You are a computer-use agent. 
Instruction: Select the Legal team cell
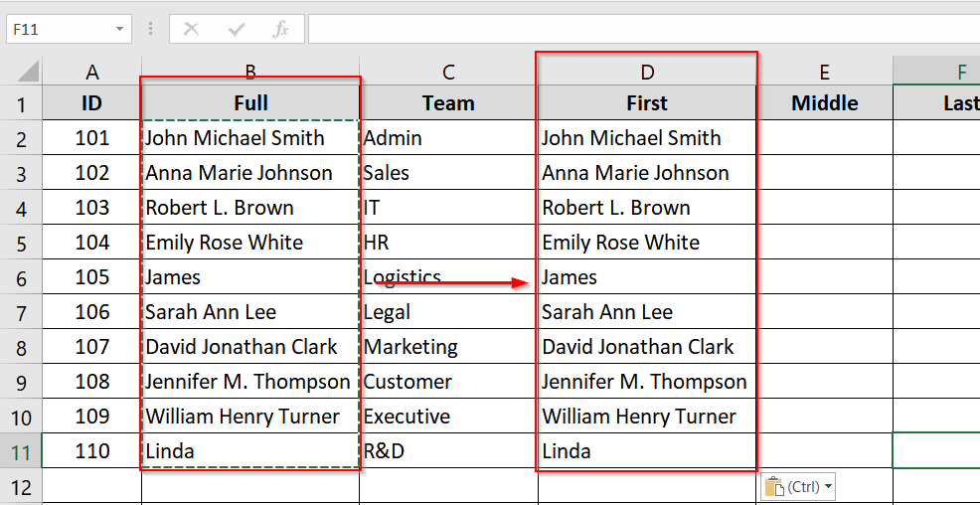[x=448, y=312]
